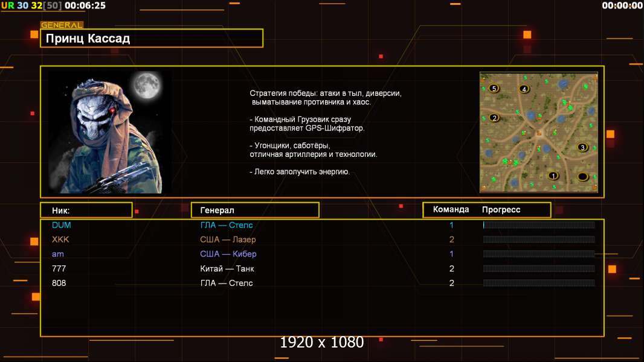
Task: Click the loading progress bar for DUM
Action: pyautogui.click(x=539, y=224)
